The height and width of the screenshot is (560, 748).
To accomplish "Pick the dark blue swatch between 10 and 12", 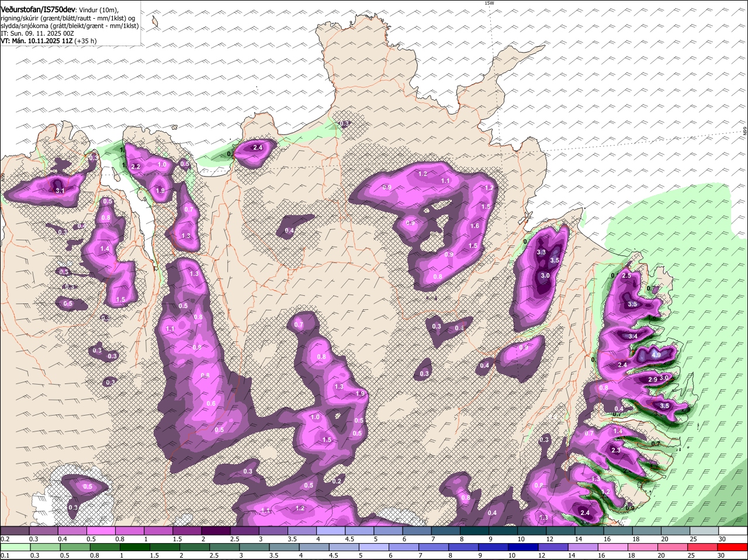I will click(522, 547).
